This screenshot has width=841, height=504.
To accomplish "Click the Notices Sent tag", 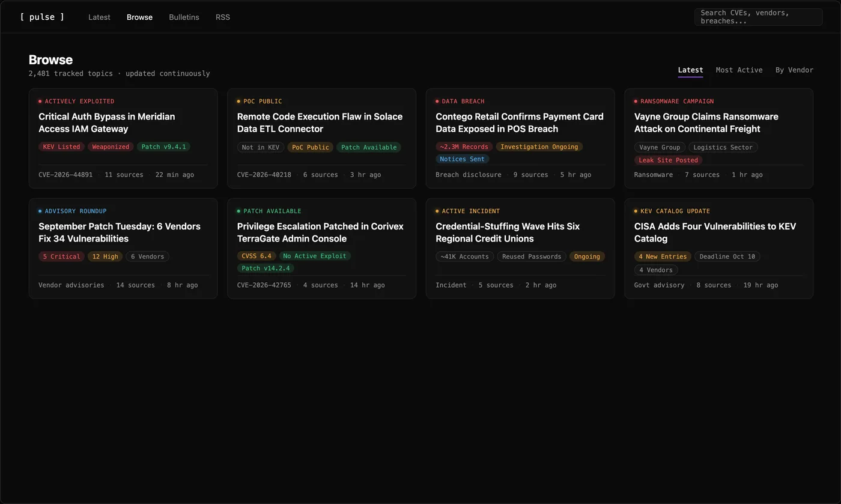I will coord(463,159).
